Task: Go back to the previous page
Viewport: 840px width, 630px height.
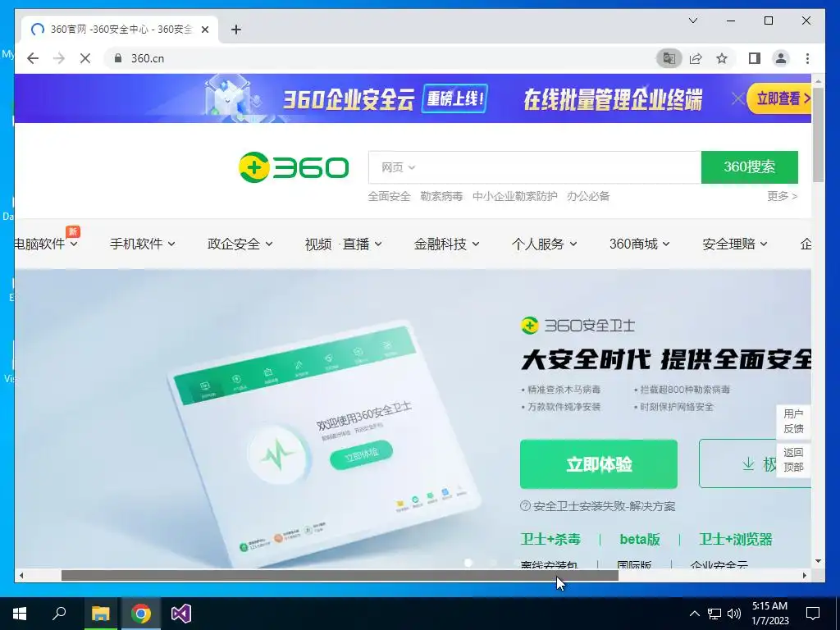Action: click(33, 58)
